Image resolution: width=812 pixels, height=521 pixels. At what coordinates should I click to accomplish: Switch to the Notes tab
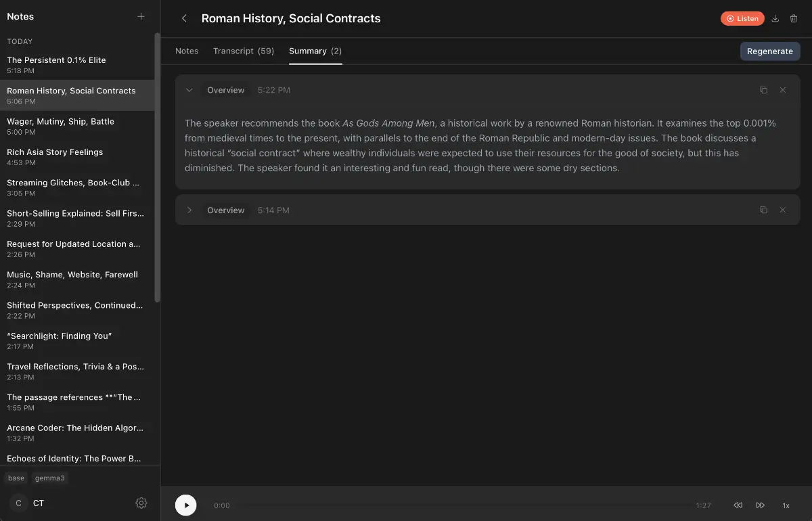point(187,51)
